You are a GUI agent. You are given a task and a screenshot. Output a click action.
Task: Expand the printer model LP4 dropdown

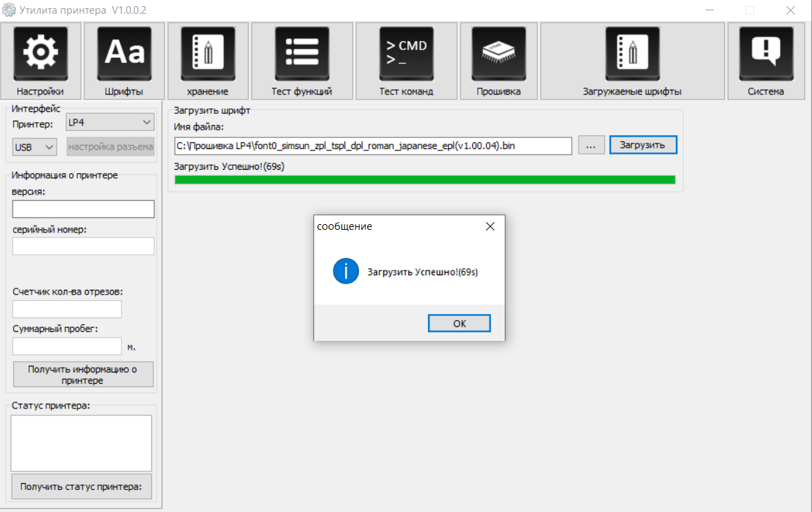point(110,123)
